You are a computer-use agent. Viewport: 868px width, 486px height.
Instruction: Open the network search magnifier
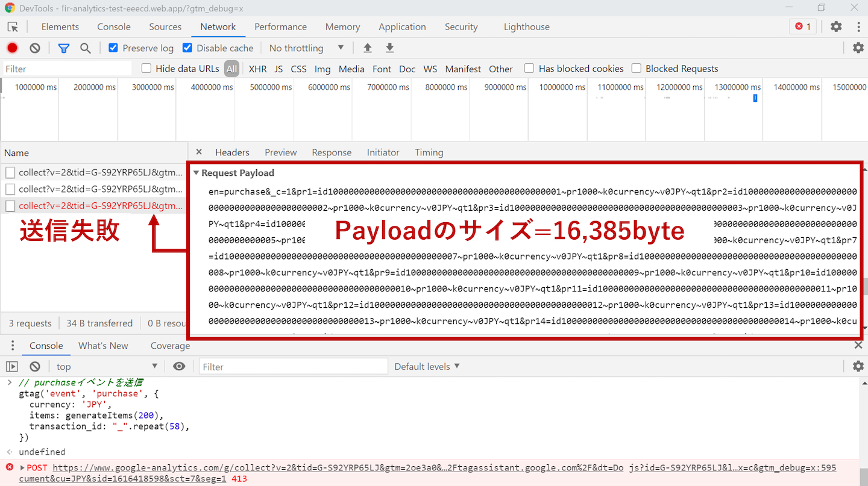pos(86,48)
